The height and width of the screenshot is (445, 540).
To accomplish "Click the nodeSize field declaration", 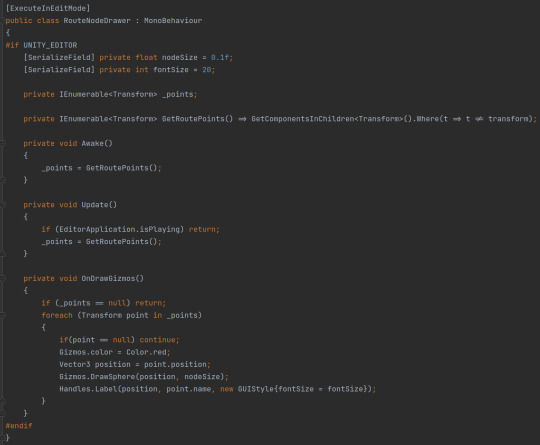I will [x=179, y=58].
